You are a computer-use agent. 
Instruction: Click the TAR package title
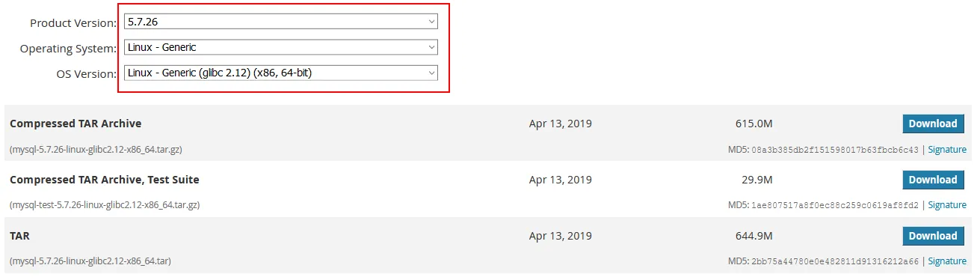[19, 236]
